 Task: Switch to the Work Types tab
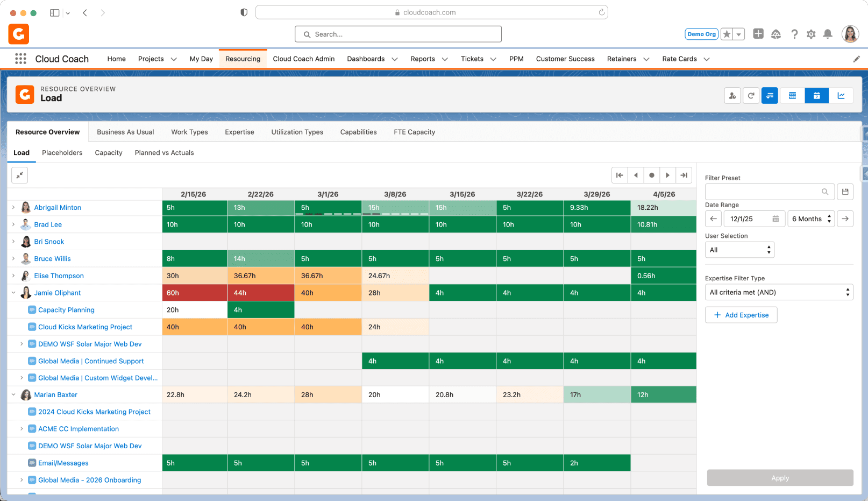(189, 132)
